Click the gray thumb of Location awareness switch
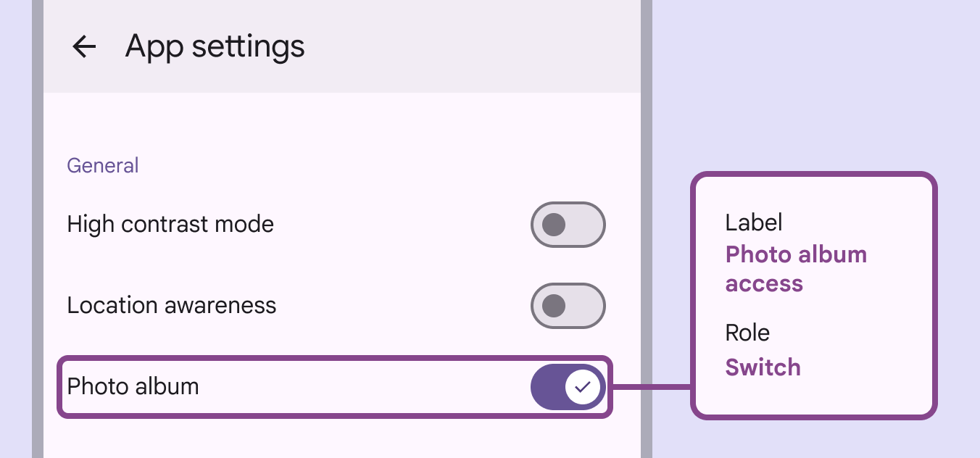This screenshot has height=458, width=980. pos(554,306)
